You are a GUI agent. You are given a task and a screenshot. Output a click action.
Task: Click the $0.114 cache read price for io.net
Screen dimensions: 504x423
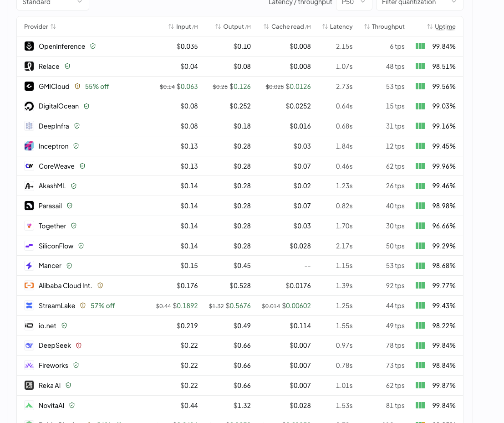300,326
